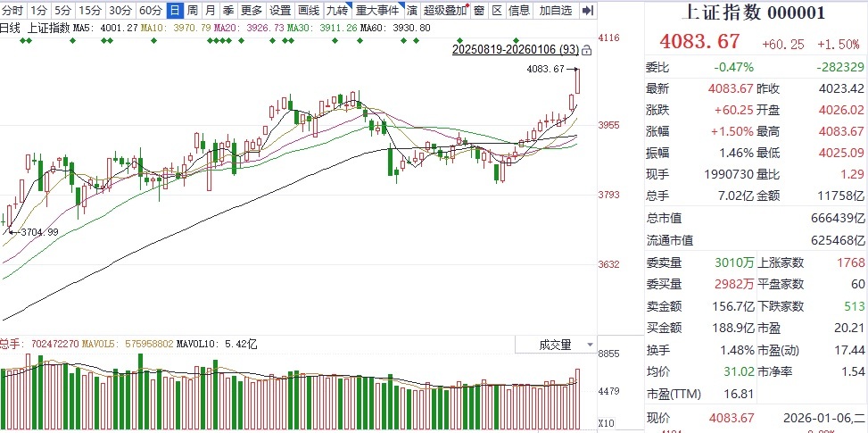Click the latest red candlestick at 4083.67
The height and width of the screenshot is (433, 868).
coord(578,81)
